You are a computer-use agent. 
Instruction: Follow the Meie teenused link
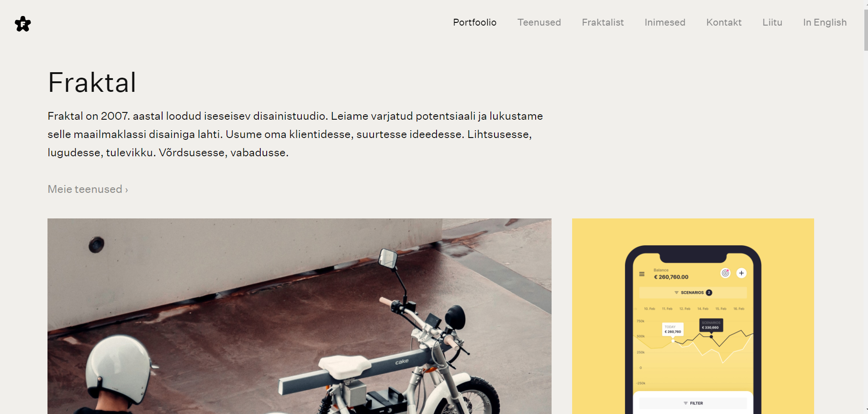[88, 189]
